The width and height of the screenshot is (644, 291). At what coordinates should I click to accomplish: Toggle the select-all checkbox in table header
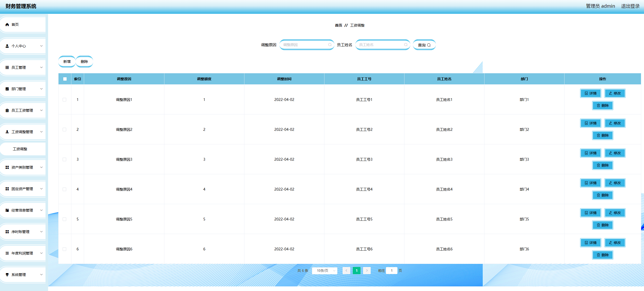(65, 79)
